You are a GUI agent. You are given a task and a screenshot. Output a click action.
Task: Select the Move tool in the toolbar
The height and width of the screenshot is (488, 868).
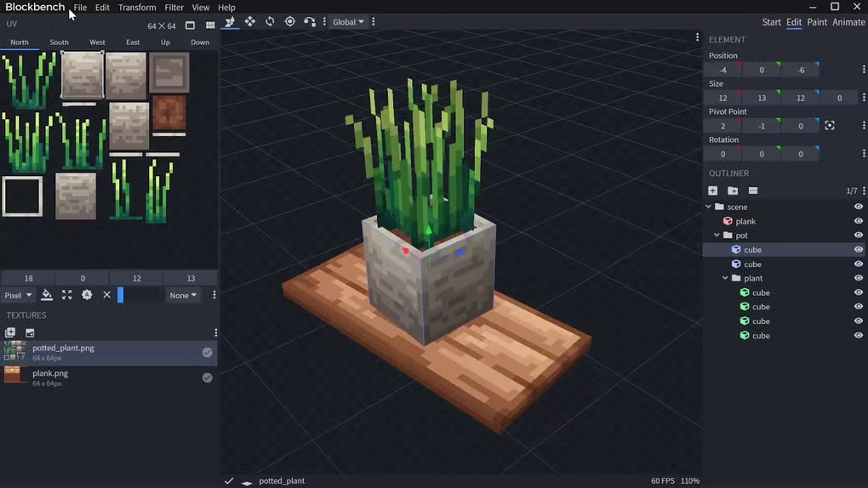pyautogui.click(x=249, y=21)
